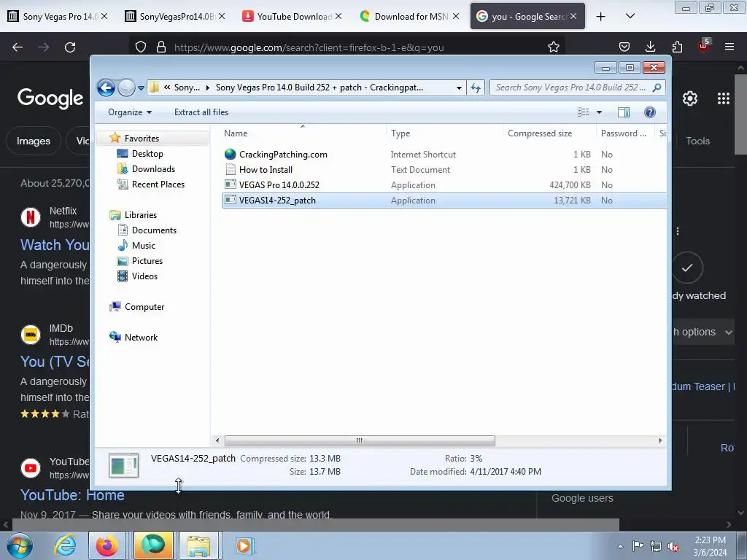Open the Videos library
The height and width of the screenshot is (560, 747).
point(144,276)
